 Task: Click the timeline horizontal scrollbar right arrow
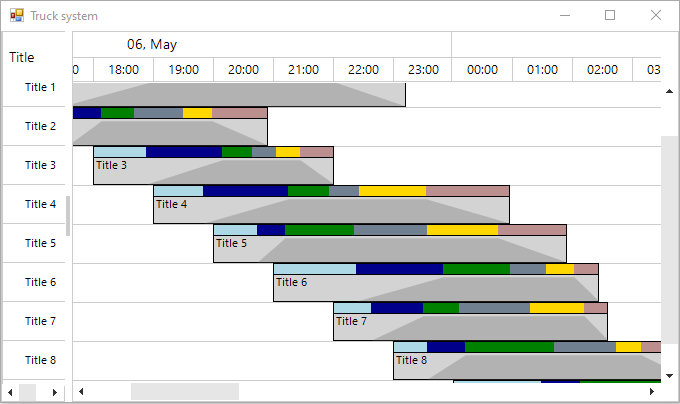(652, 392)
